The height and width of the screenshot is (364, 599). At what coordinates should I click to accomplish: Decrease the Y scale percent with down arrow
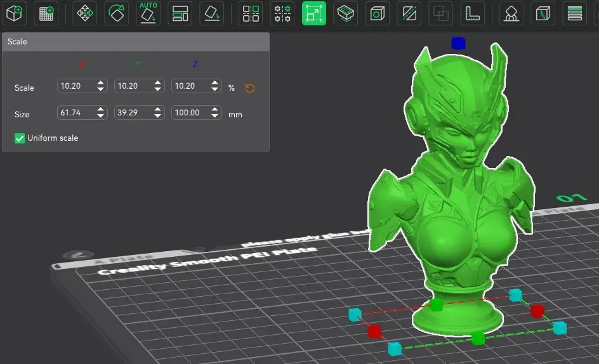158,89
